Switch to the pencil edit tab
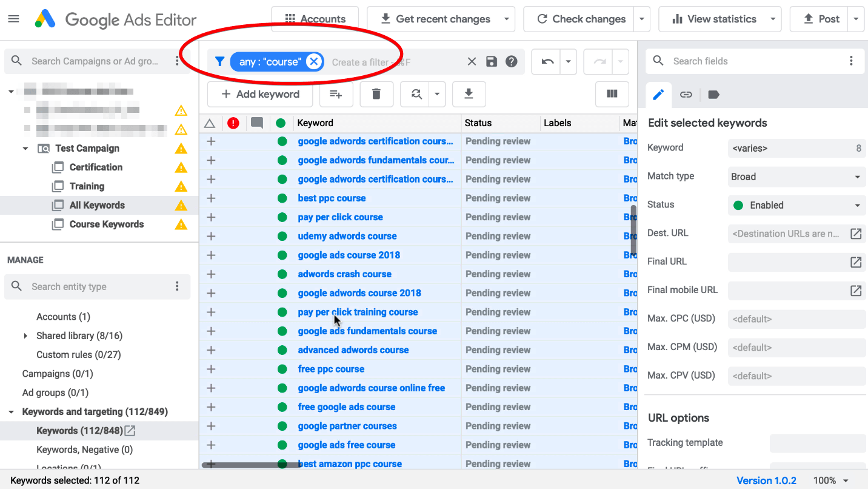Viewport: 868px width, 489px height. (x=658, y=95)
